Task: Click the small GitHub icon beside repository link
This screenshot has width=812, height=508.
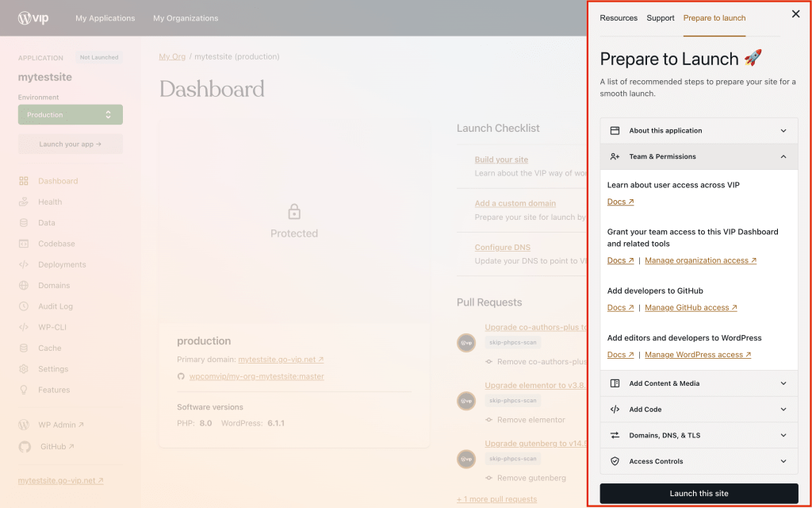Action: pyautogui.click(x=181, y=376)
